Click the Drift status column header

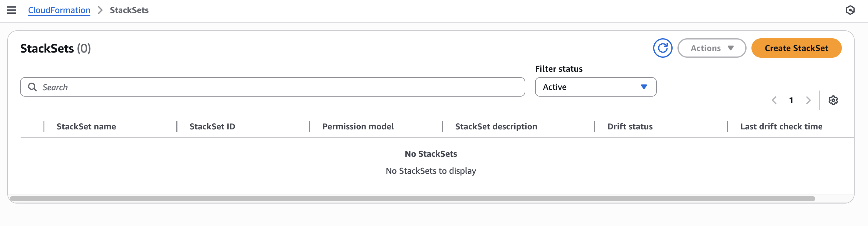coord(629,126)
